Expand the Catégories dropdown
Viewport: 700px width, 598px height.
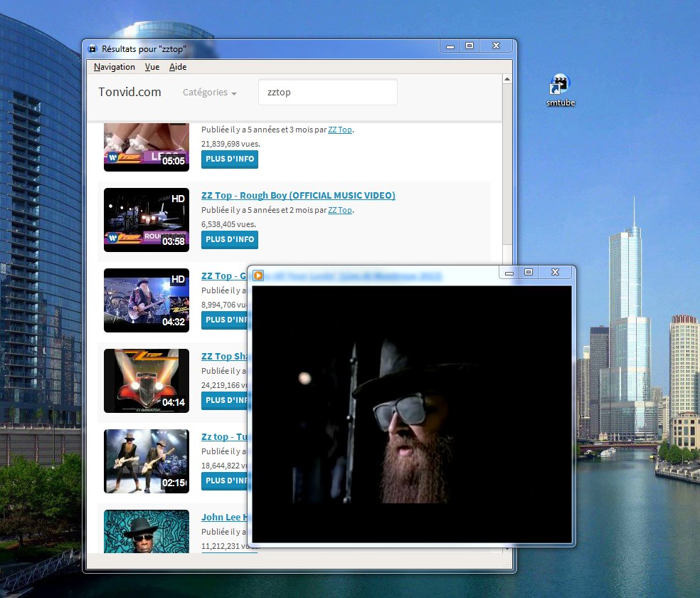tap(209, 92)
